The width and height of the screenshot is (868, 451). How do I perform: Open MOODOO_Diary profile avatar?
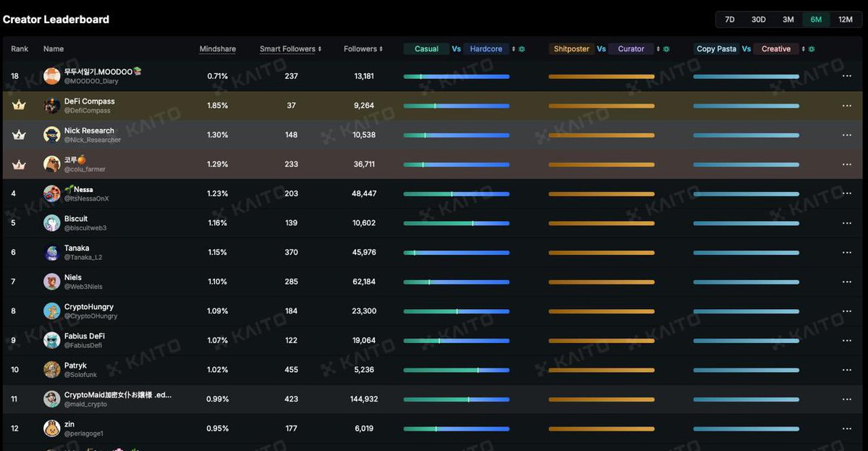coord(51,76)
